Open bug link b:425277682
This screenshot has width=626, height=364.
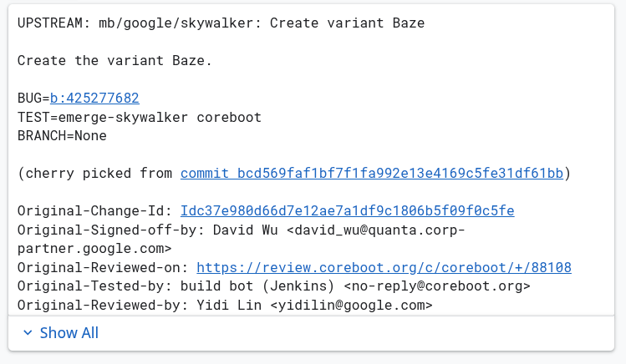(94, 98)
